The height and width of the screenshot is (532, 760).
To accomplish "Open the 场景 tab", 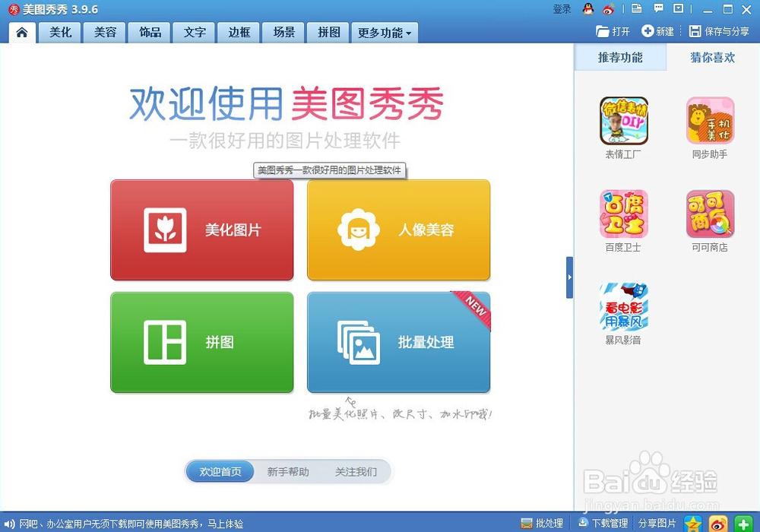I will click(283, 33).
